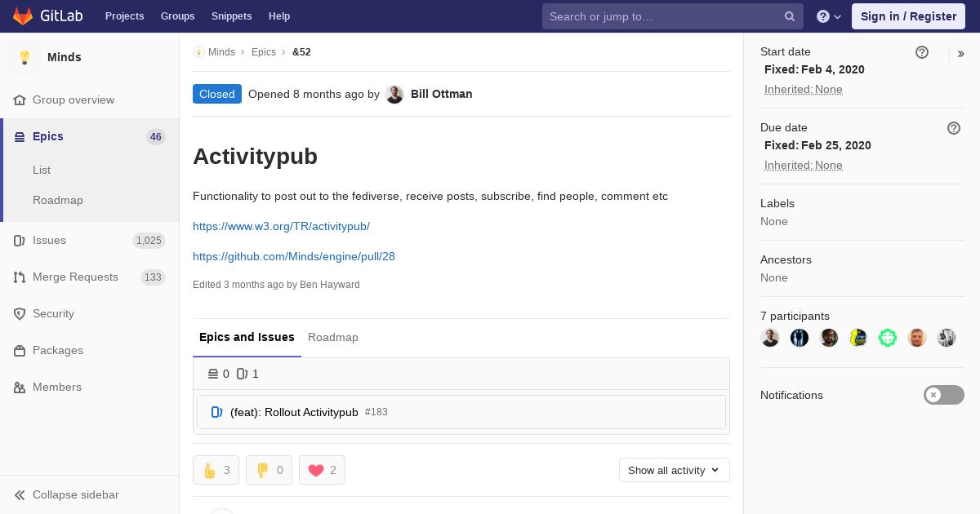
Task: Click the heart reaction button
Action: (x=322, y=470)
